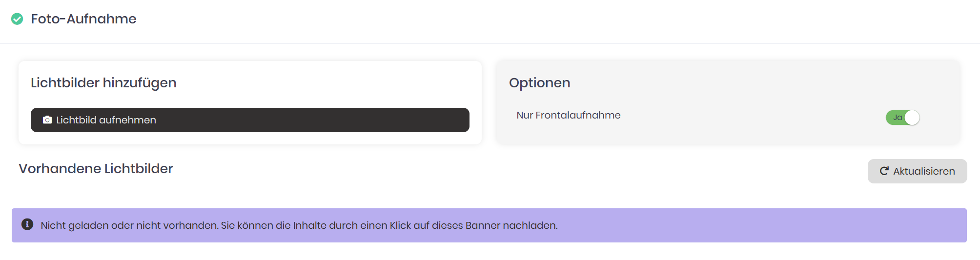980x260 pixels.
Task: Click the camera icon in the dark button
Action: (47, 120)
